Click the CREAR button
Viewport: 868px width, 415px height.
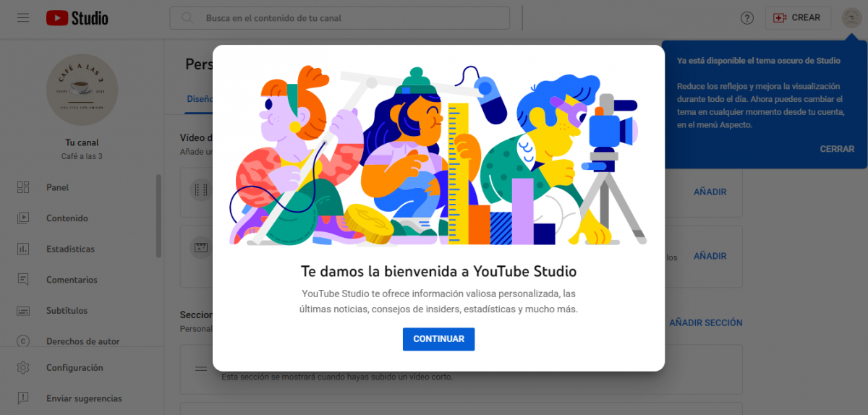pos(798,18)
